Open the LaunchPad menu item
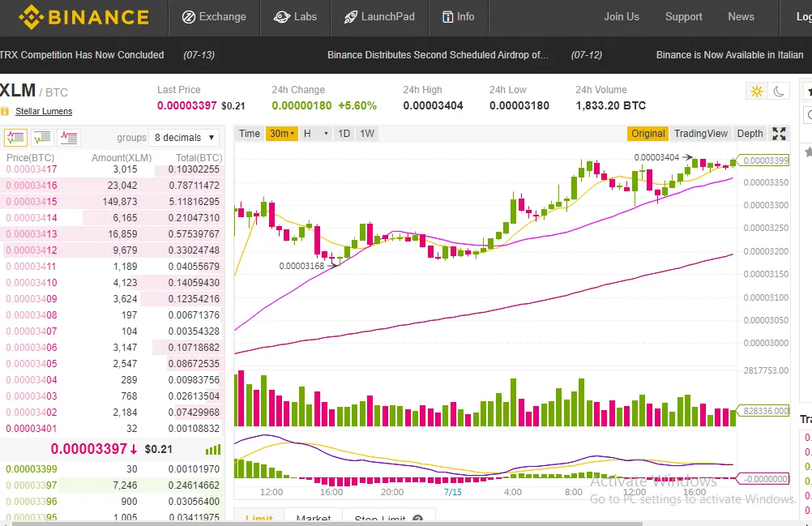The height and width of the screenshot is (526, 812). [379, 17]
